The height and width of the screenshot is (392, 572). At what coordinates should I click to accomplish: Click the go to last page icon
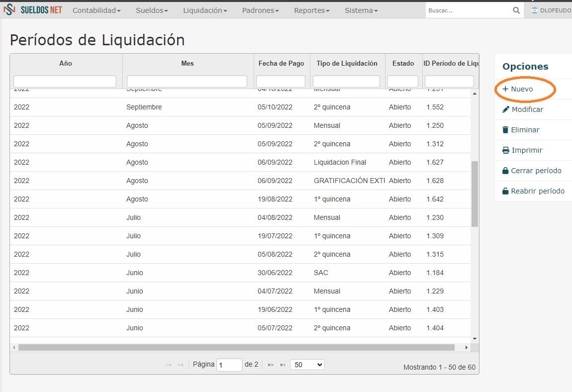pyautogui.click(x=283, y=365)
